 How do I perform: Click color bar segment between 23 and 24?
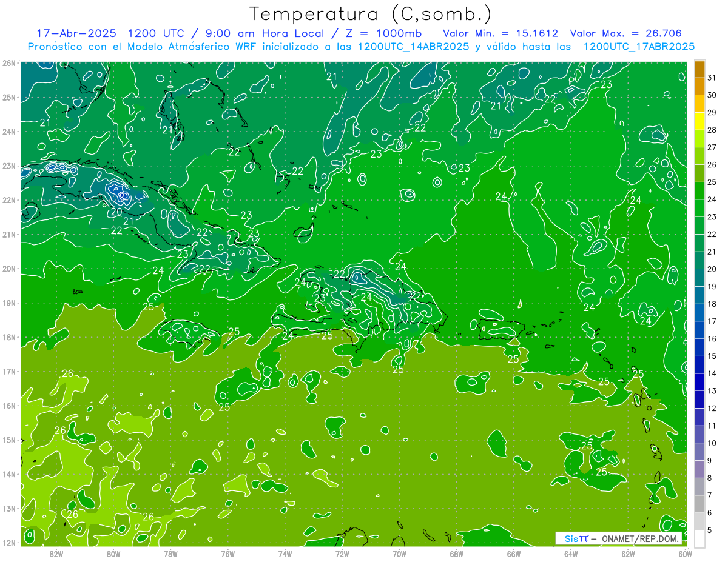[x=699, y=208]
